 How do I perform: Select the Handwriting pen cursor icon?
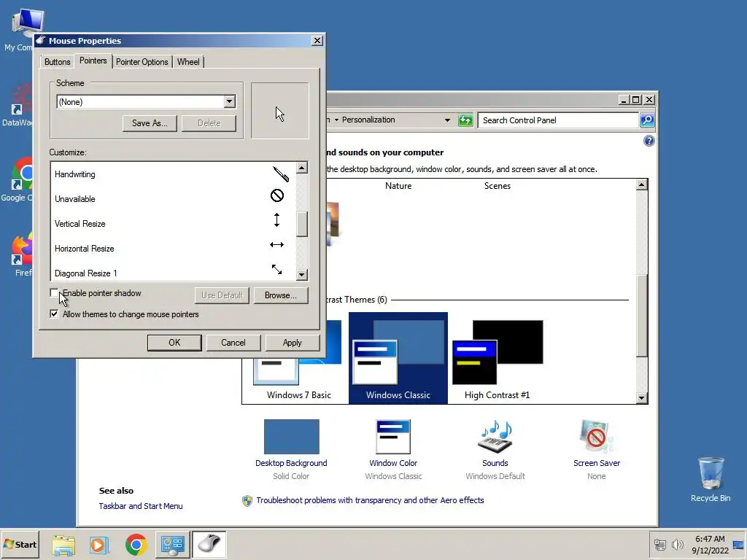click(281, 174)
